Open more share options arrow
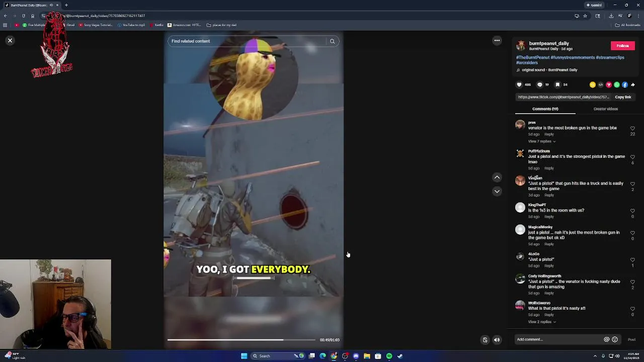Viewport: 644px width, 362px height. 632,85
